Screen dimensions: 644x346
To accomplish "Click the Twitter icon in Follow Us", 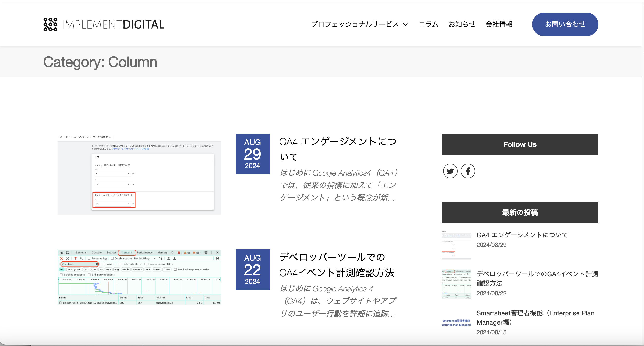I will click(x=451, y=171).
